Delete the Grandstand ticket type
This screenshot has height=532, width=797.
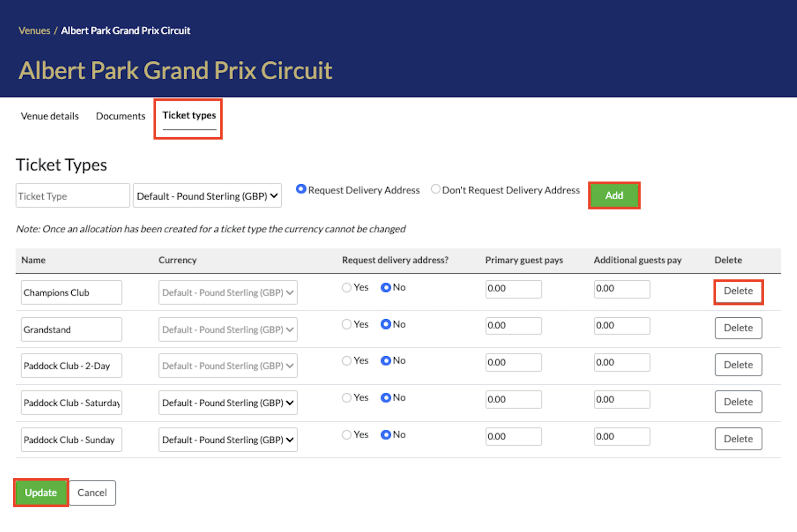[x=739, y=328]
